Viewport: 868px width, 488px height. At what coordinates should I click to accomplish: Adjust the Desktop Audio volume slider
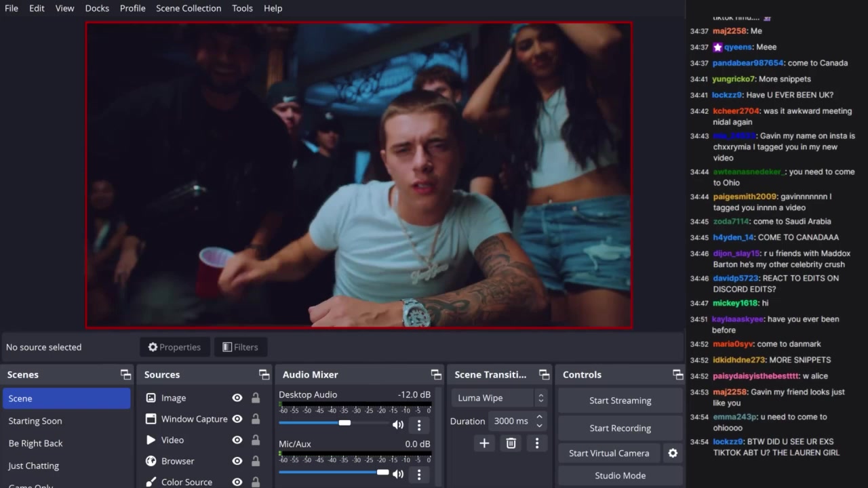point(344,423)
